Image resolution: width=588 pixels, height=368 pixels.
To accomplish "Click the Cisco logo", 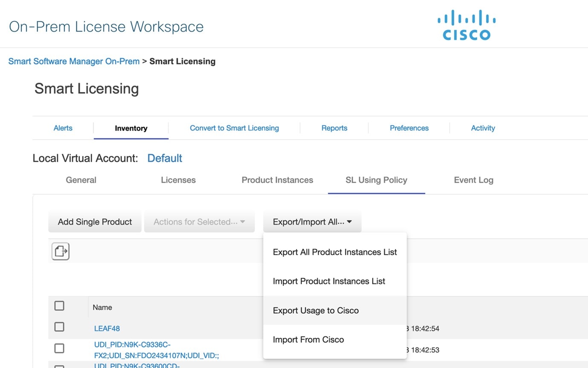I will click(x=466, y=25).
